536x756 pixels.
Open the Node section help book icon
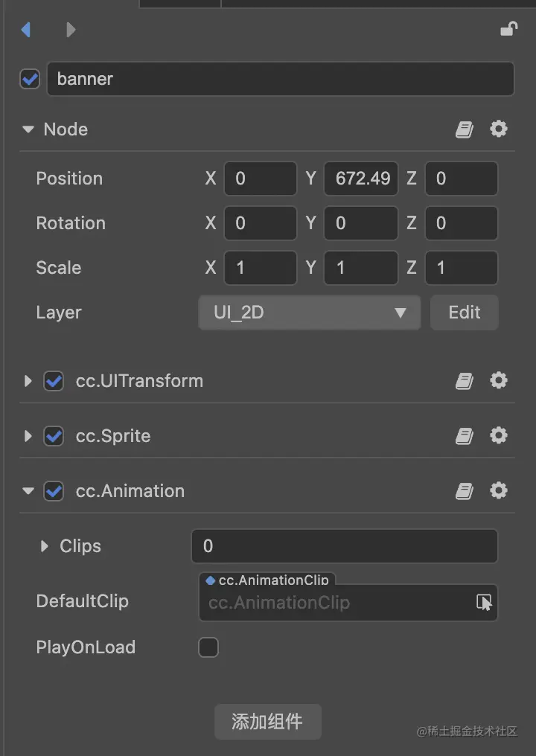[x=464, y=129]
